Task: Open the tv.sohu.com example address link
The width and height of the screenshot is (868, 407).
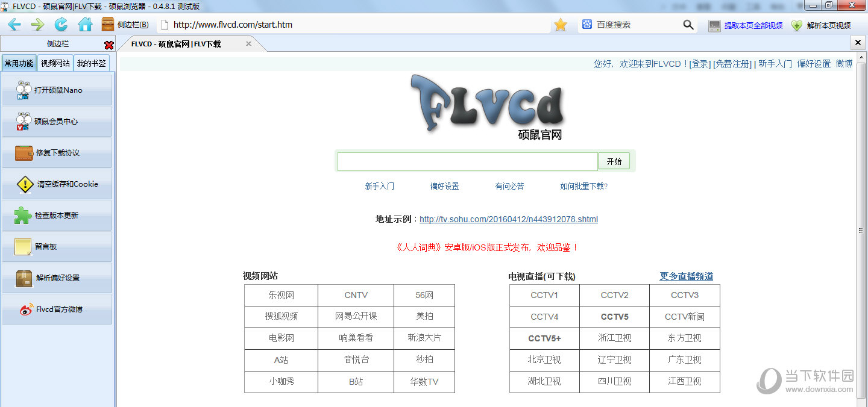Action: point(509,219)
